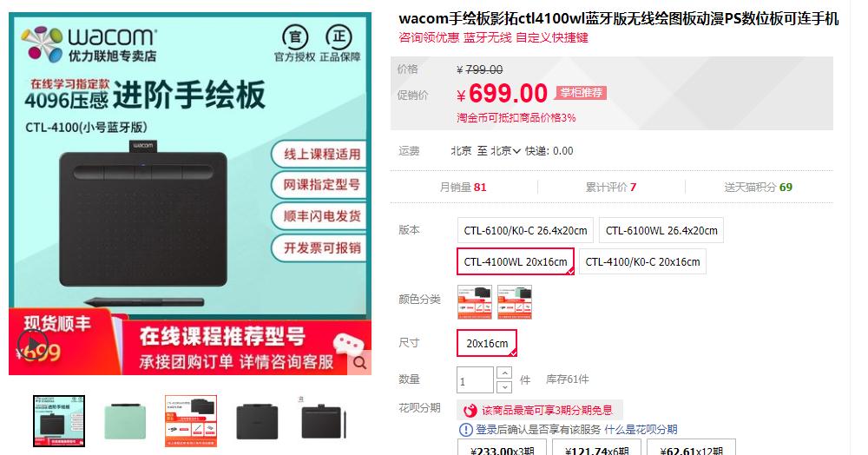Open the 累计评价 7 reviews tab

click(x=611, y=187)
